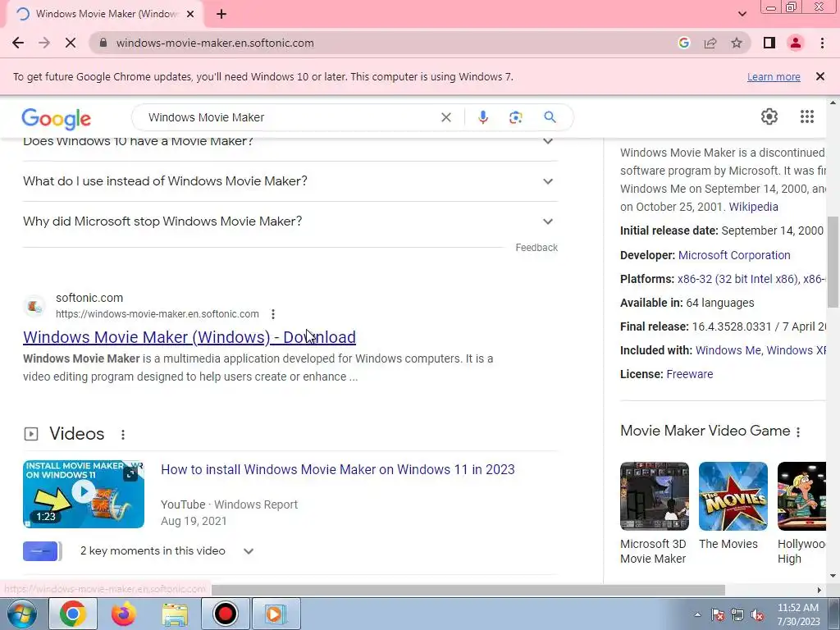840x630 pixels.
Task: Open the Wikipedia link in knowledge panel
Action: click(753, 207)
